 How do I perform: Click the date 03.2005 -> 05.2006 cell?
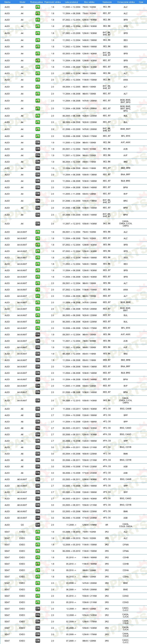(71, 511)
